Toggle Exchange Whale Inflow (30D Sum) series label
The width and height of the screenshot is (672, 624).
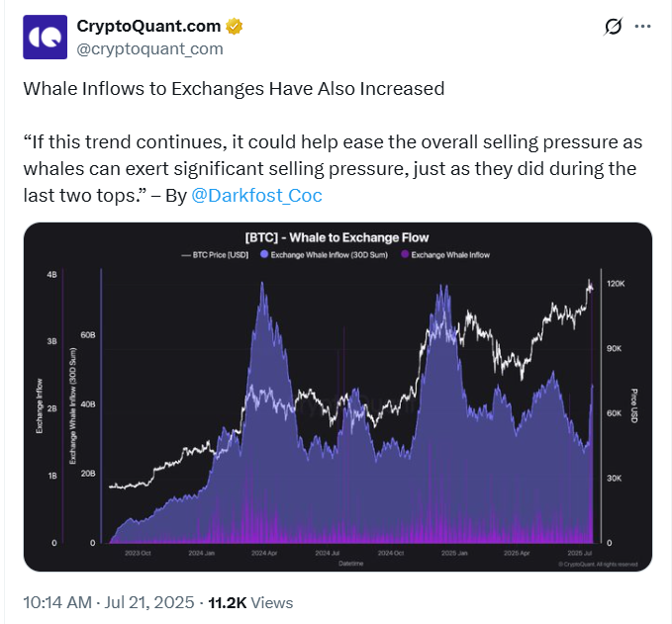point(330,255)
